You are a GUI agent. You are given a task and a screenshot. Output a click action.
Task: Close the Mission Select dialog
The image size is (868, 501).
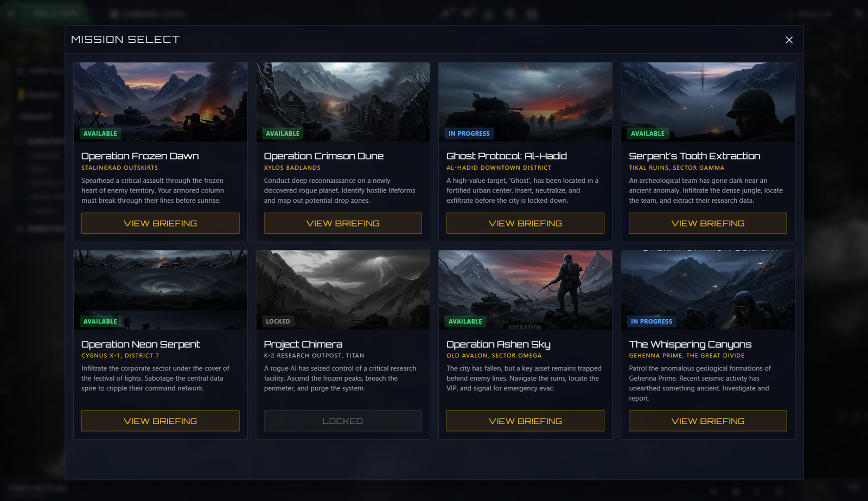coord(789,40)
